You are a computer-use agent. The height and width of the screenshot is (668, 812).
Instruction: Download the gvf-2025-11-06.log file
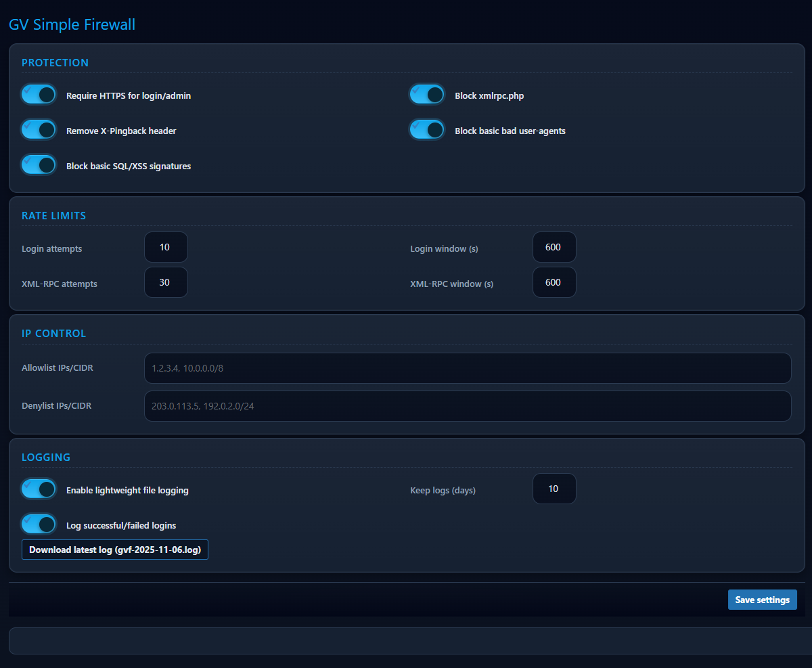coord(114,550)
